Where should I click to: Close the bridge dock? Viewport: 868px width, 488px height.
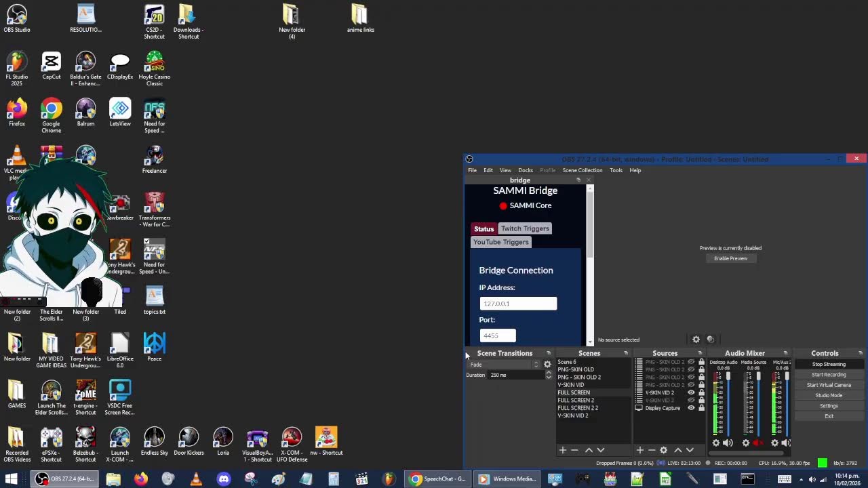point(588,180)
